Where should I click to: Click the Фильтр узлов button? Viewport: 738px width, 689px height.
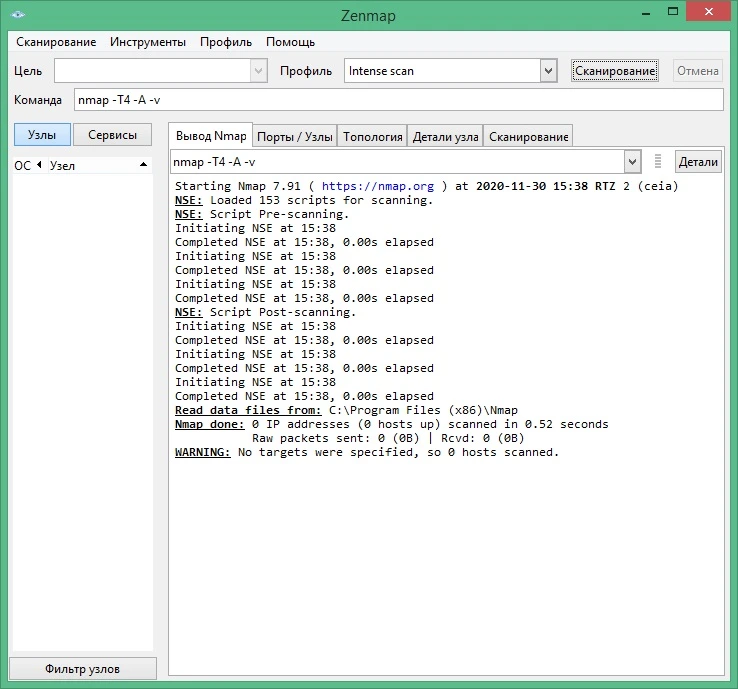pyautogui.click(x=82, y=669)
